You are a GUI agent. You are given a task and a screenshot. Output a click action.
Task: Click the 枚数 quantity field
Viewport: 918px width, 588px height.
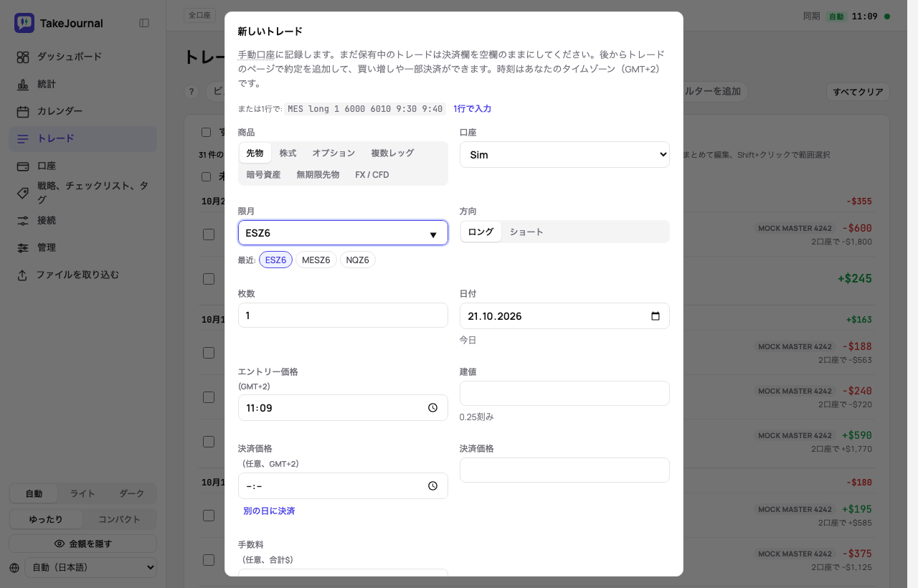(343, 316)
